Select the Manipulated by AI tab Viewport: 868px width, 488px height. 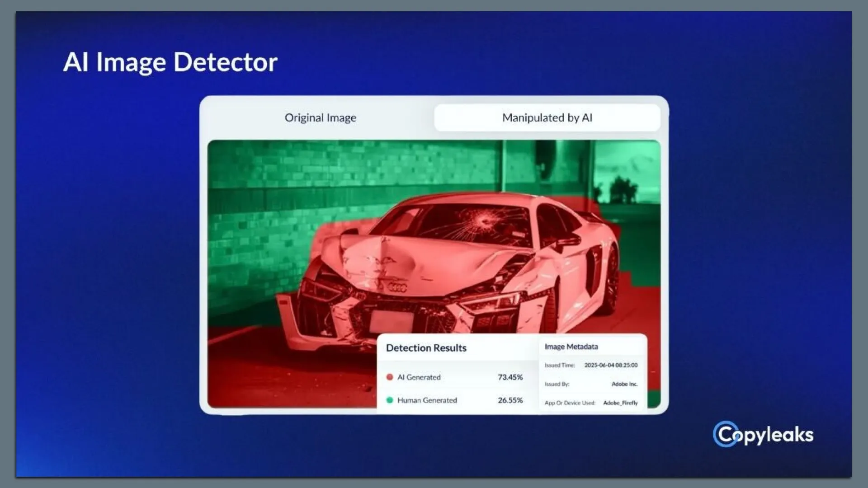(x=547, y=118)
